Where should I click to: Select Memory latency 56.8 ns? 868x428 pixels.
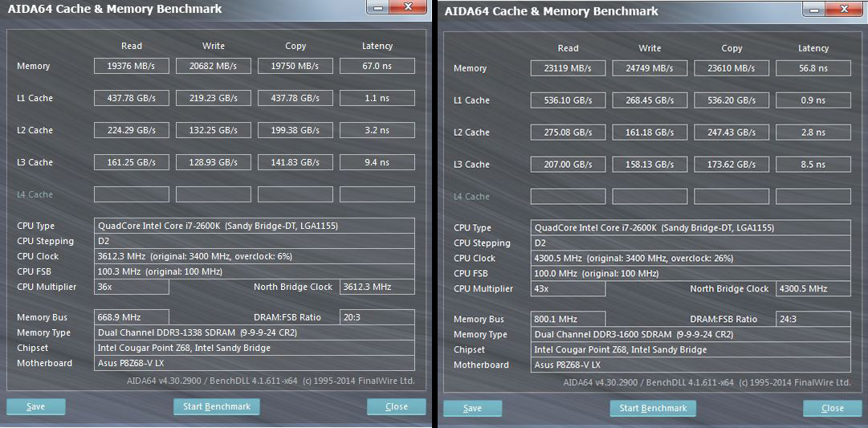tap(813, 68)
